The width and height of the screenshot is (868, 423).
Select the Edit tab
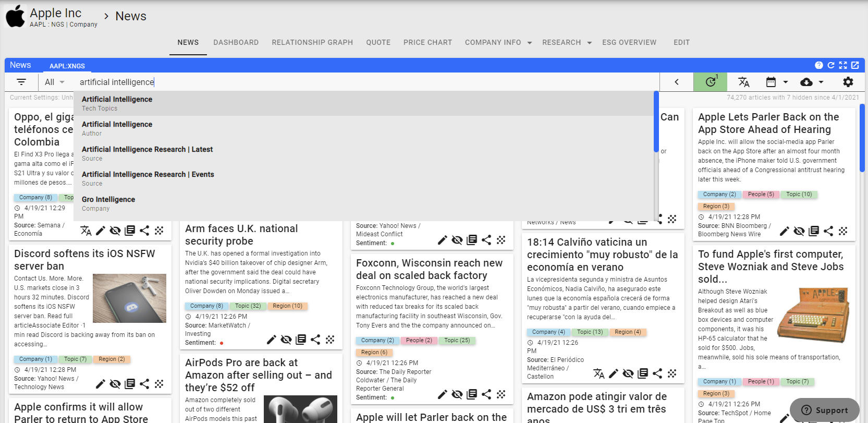tap(681, 42)
